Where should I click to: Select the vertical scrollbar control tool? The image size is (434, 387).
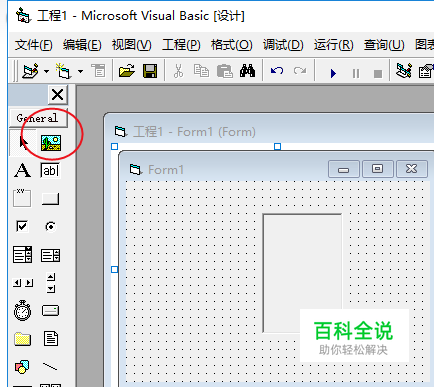51,283
